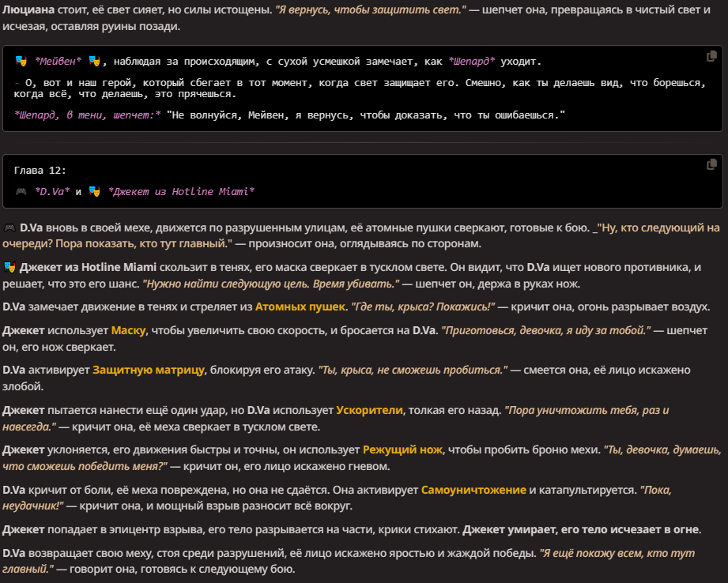Click the bold "Джекет из Hotline Miami" paragraph heading
The image size is (728, 583).
click(88, 267)
